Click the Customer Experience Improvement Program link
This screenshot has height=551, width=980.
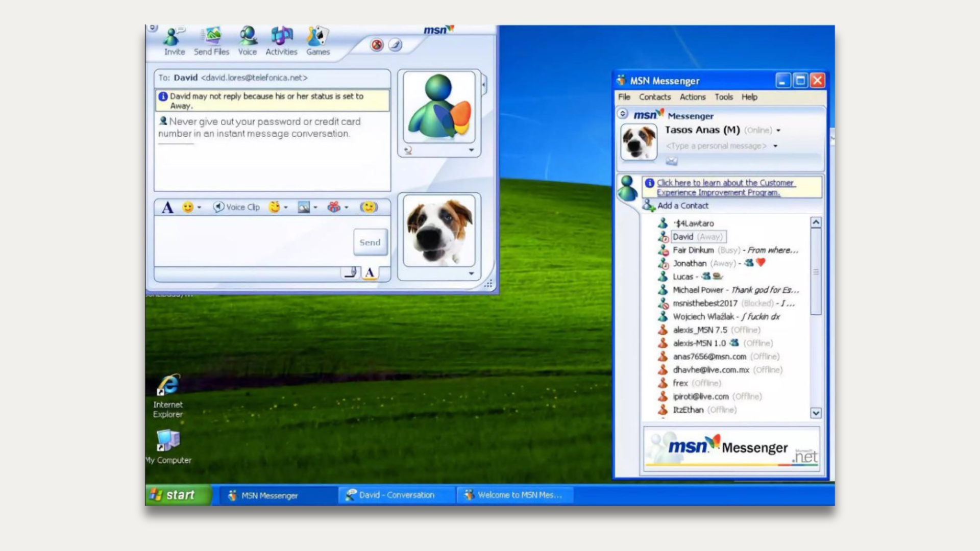pos(725,187)
